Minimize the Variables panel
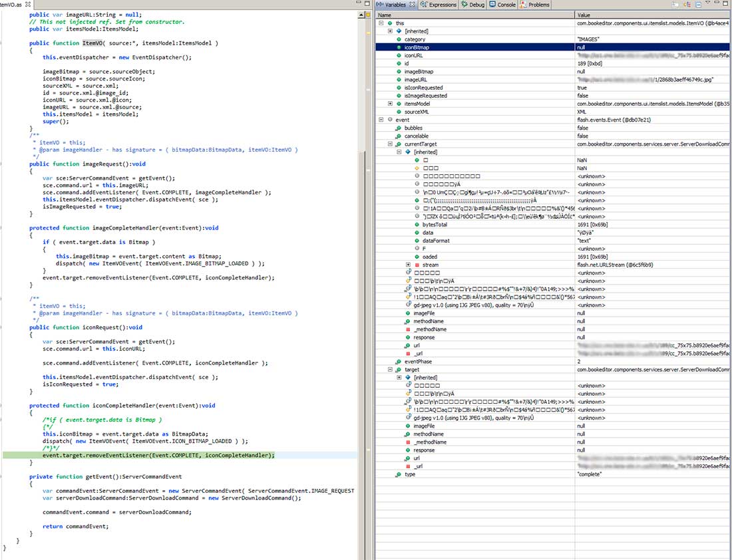 pyautogui.click(x=717, y=3)
